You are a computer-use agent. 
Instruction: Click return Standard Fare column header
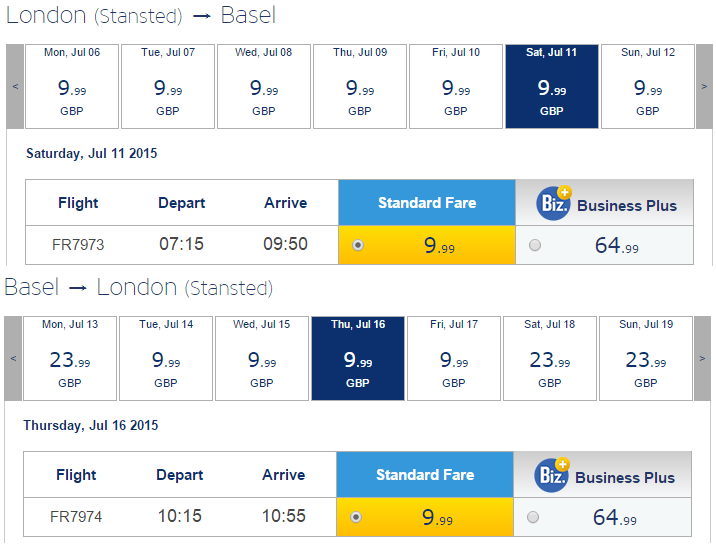(x=425, y=475)
